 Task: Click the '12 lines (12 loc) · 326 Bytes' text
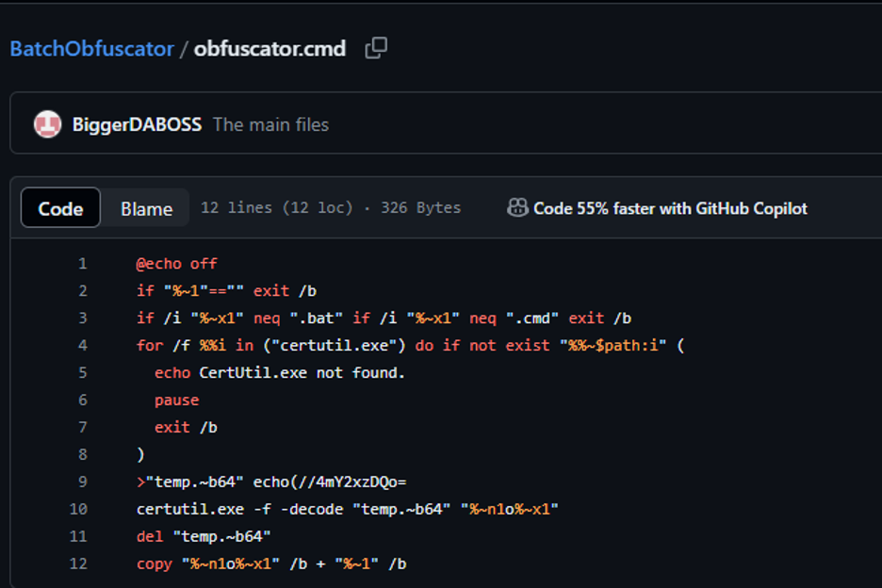coord(331,207)
